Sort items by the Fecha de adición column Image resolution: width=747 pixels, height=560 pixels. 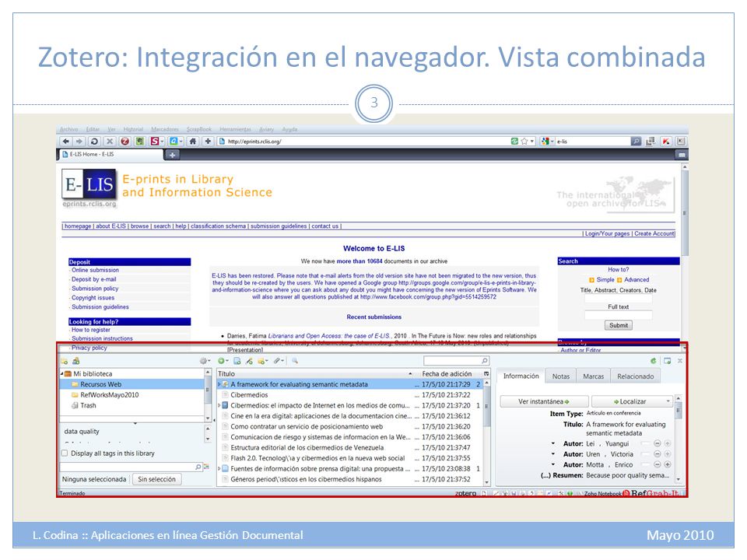(447, 374)
